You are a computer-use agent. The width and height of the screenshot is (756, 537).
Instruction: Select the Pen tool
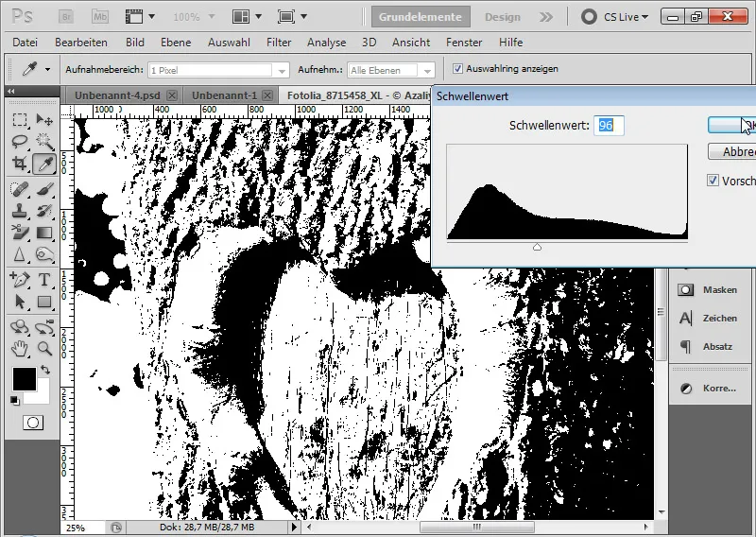pos(19,279)
